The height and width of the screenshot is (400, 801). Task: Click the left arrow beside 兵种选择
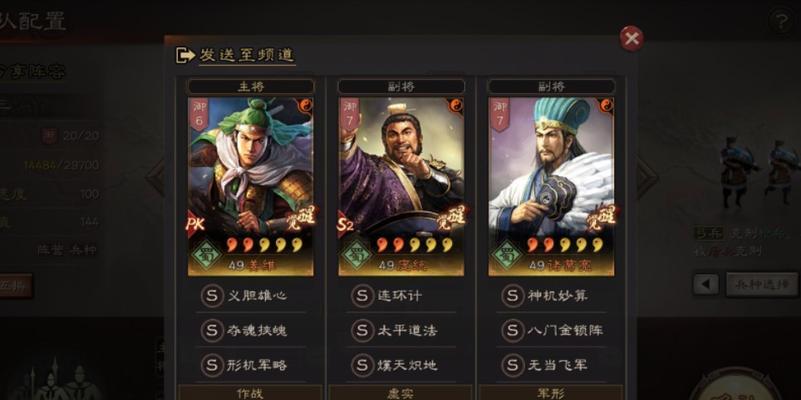tap(706, 284)
